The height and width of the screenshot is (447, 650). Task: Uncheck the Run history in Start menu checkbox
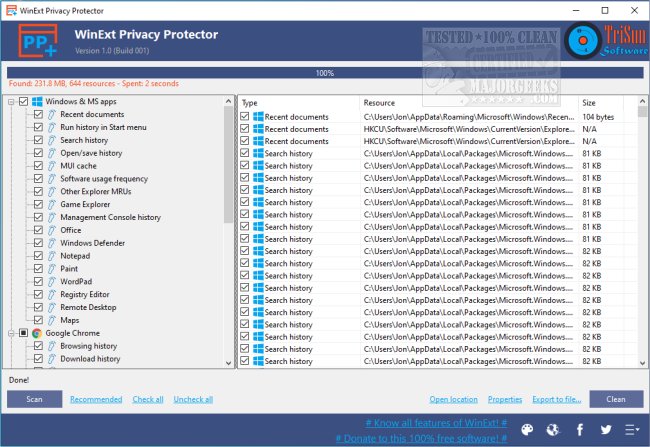pyautogui.click(x=38, y=127)
